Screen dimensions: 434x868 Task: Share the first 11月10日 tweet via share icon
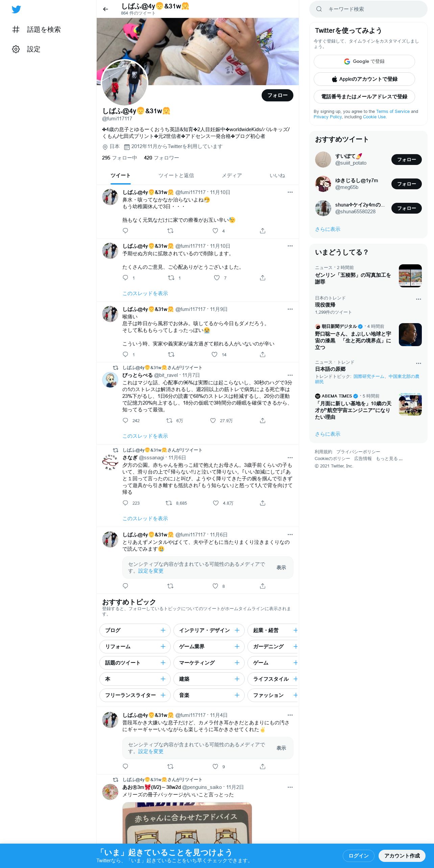tap(263, 231)
